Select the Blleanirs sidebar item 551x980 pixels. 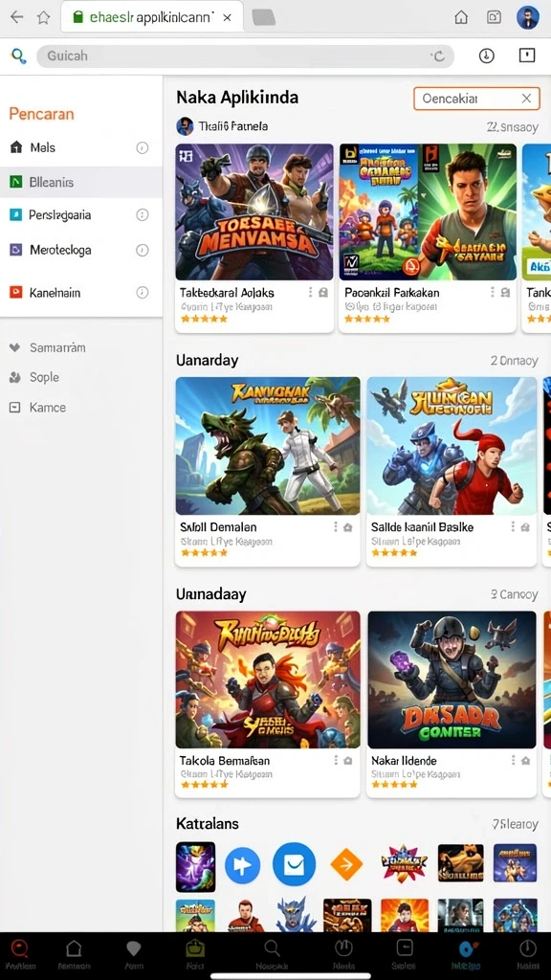81,183
